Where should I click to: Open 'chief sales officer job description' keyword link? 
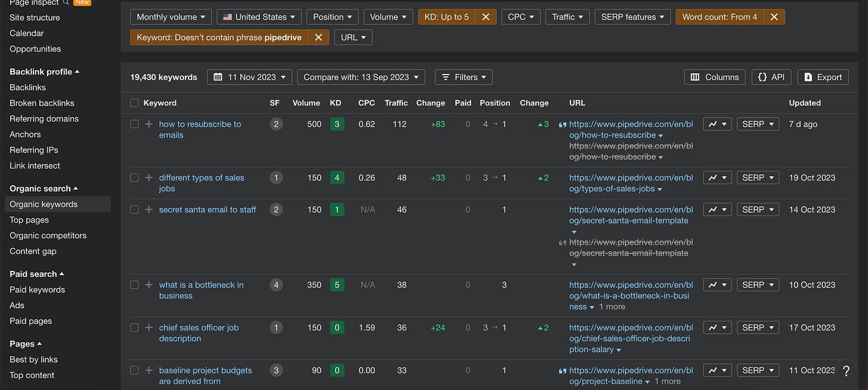199,333
